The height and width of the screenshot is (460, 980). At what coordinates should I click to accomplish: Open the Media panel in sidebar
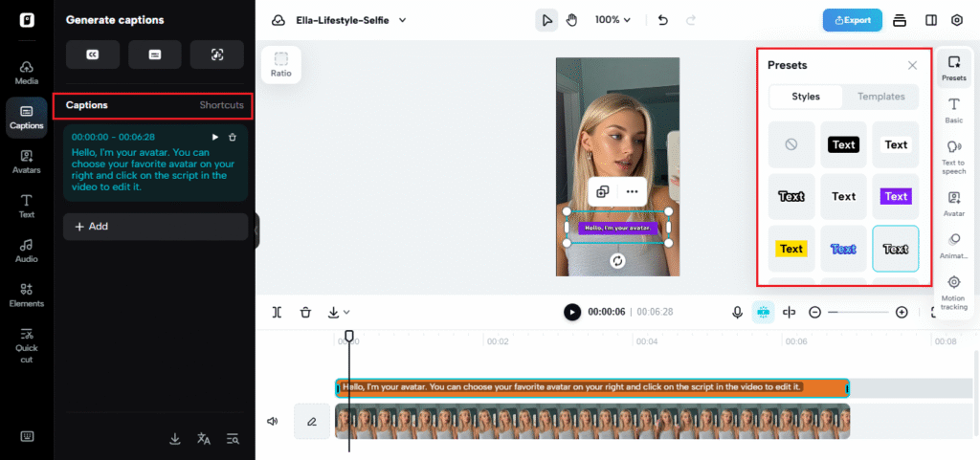pos(26,72)
